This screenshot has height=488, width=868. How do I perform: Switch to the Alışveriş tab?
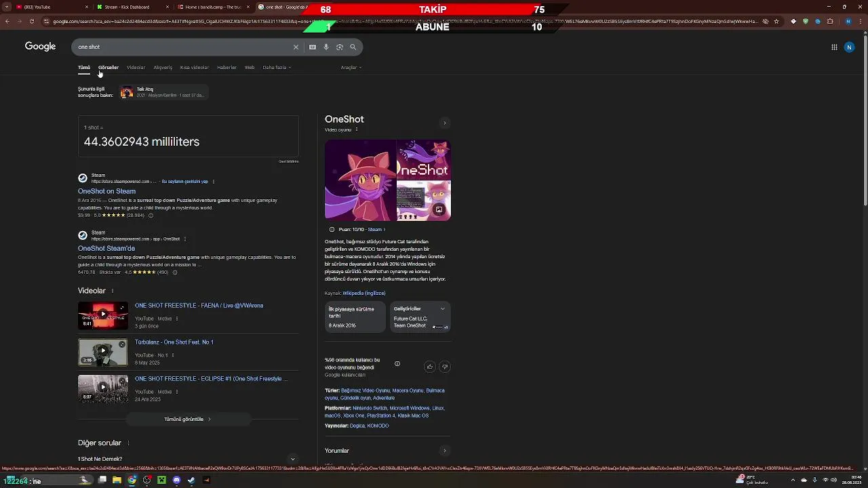[x=163, y=68]
